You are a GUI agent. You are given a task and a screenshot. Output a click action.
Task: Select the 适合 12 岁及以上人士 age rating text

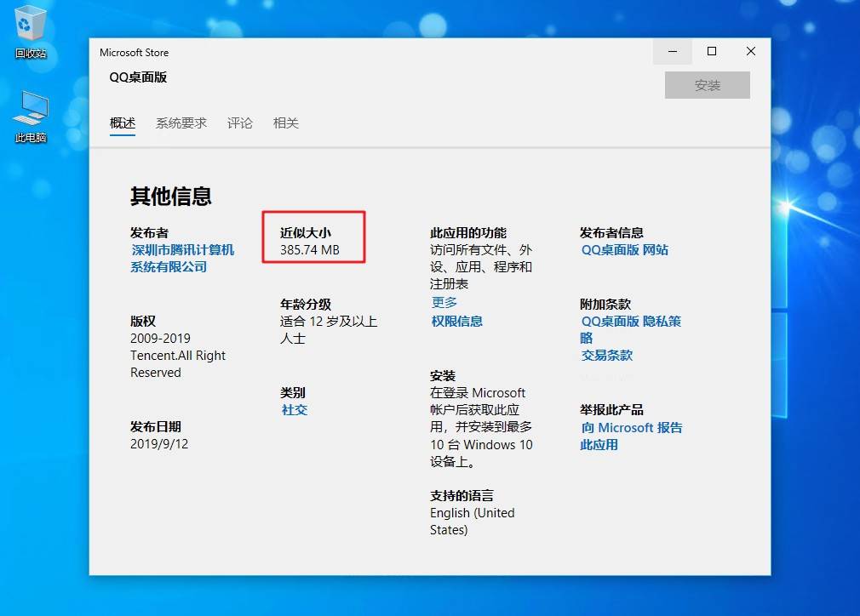(x=329, y=330)
